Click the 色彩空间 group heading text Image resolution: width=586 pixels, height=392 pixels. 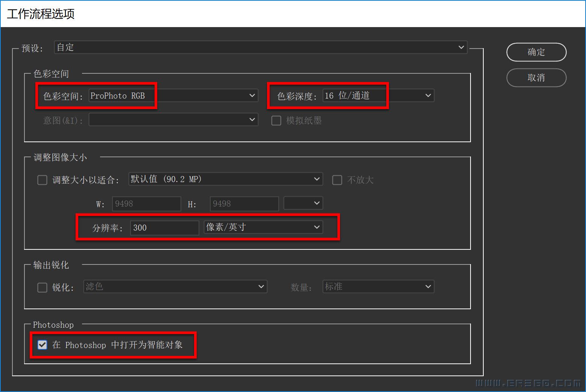pos(51,74)
